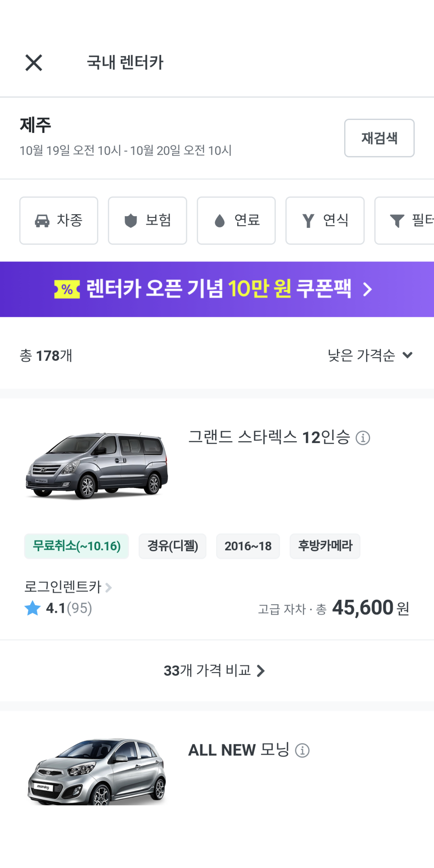The height and width of the screenshot is (868, 434).
Task: Open the 보험 insurance filter
Action: coord(147,221)
